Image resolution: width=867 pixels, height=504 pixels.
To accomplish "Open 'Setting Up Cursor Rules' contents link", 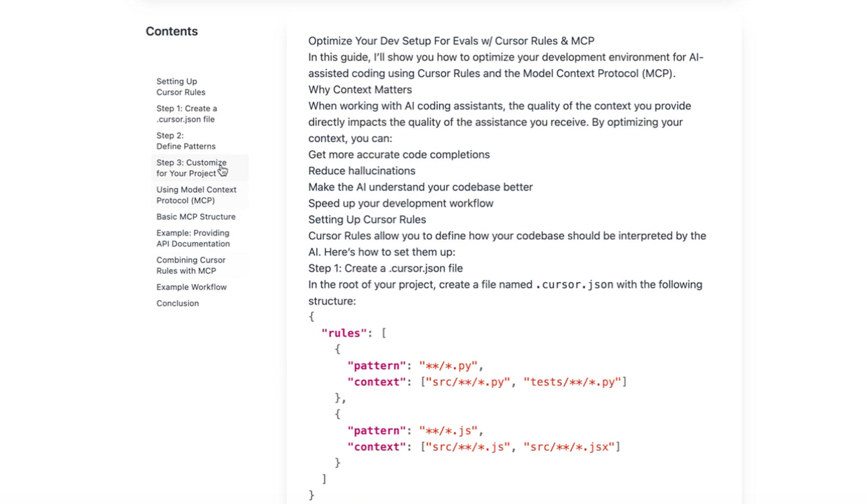I will pyautogui.click(x=181, y=87).
